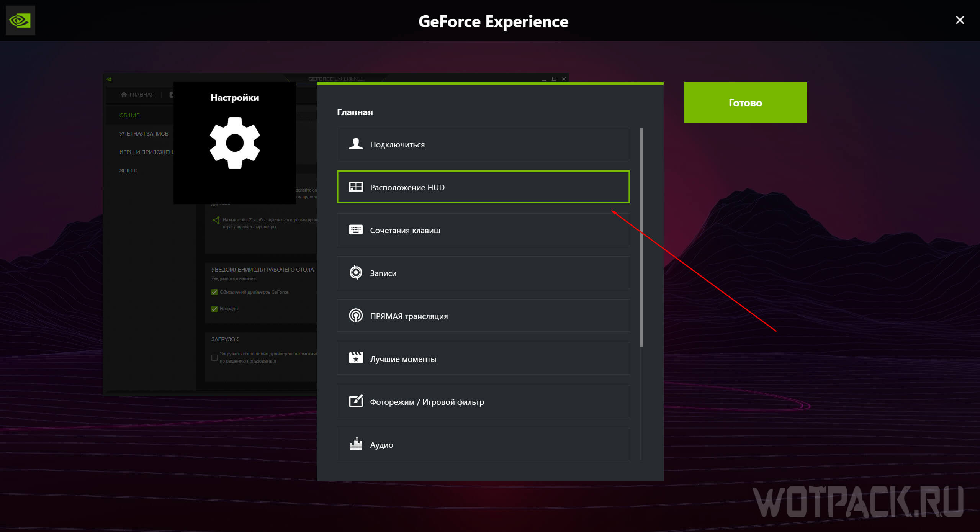Viewport: 980px width, 532px height.
Task: Click the NVIDIA logo icon
Action: (x=20, y=20)
